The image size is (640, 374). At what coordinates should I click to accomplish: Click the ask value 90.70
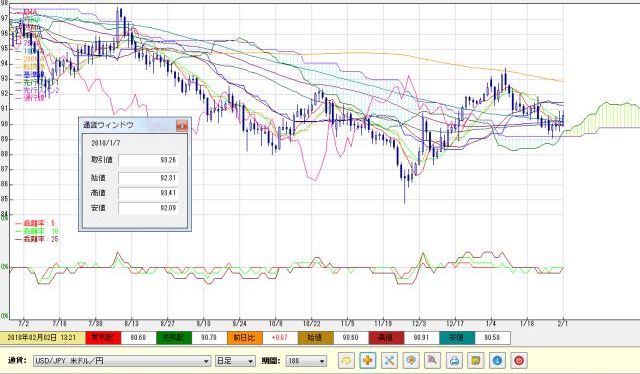click(x=209, y=338)
